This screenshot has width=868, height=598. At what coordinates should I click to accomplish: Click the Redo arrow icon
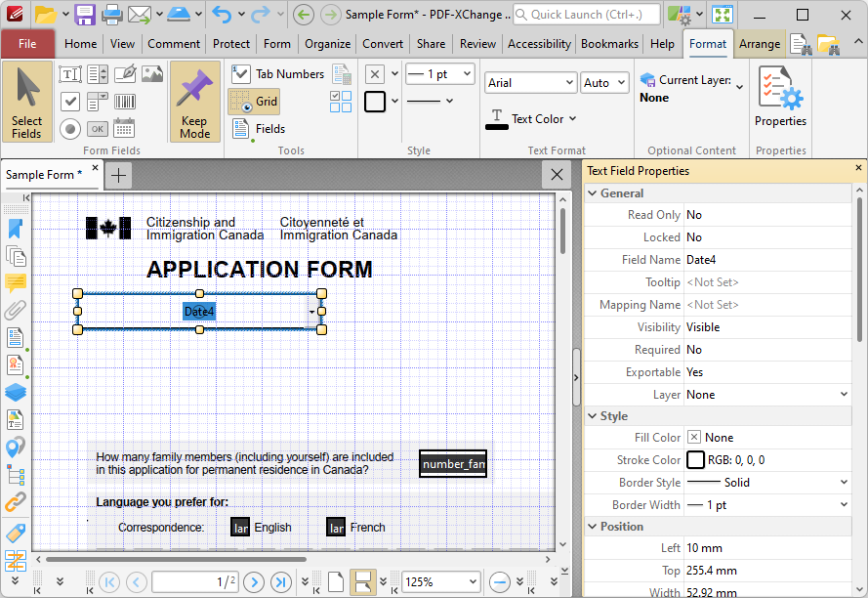click(260, 15)
